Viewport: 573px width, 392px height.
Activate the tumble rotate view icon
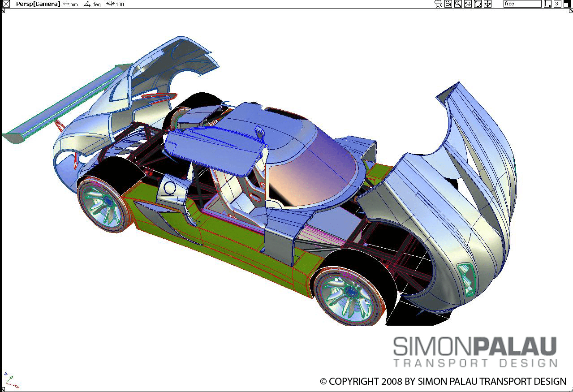pyautogui.click(x=468, y=4)
